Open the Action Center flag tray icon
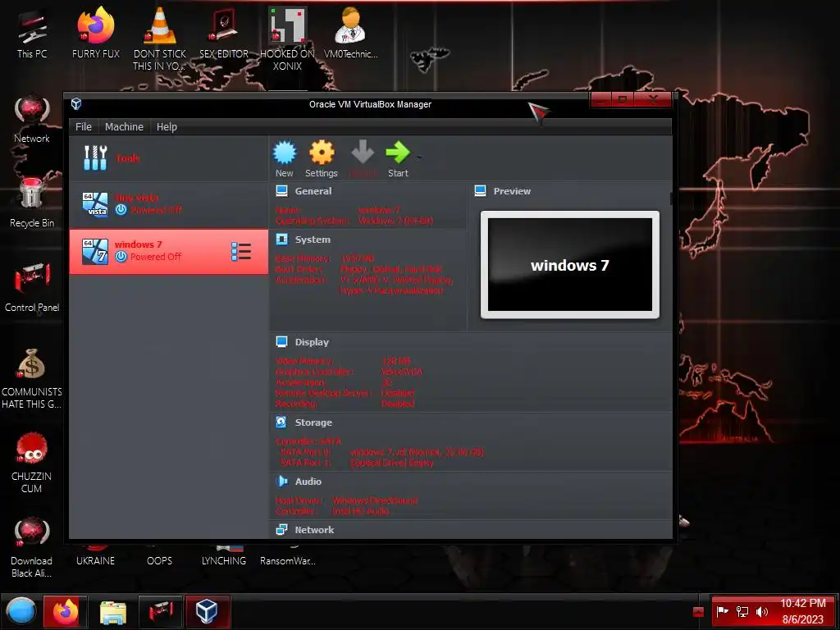 pos(722,611)
